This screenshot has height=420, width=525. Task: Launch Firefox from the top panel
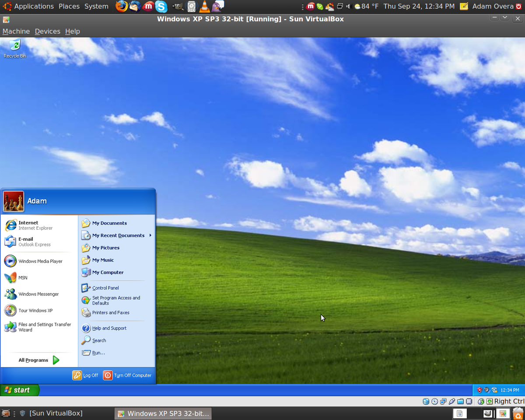(121, 7)
